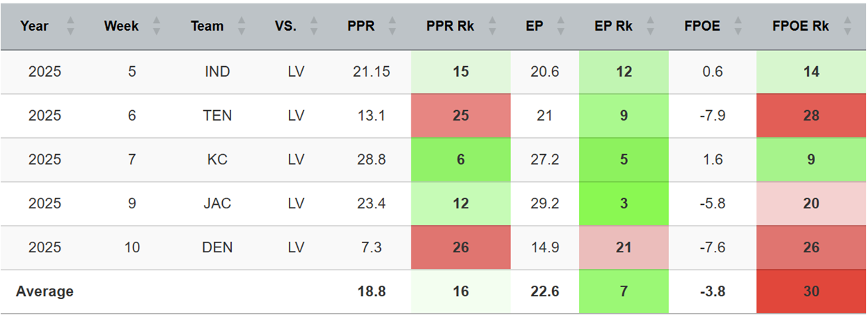Click the VS. column sort arrows
This screenshot has height=315, width=868.
click(x=314, y=26)
